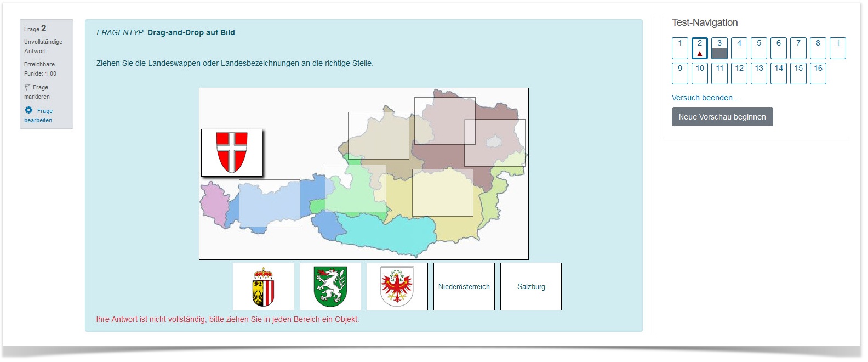Go to question 4 in navigation
This screenshot has width=868, height=362.
click(x=739, y=48)
